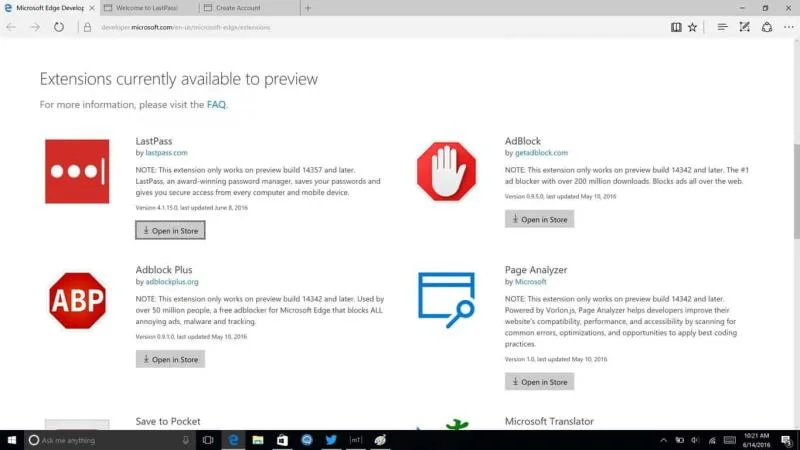Open Edge More actions ellipsis menu
This screenshot has height=450, width=800.
point(789,28)
